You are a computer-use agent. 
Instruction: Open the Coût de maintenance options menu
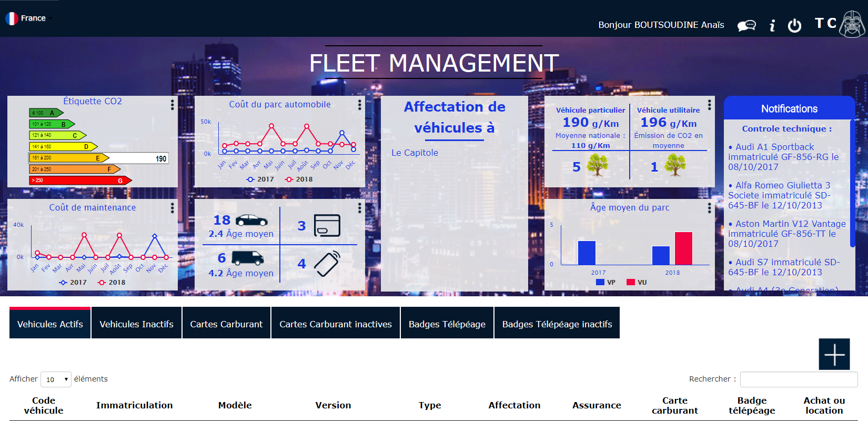pos(172,208)
